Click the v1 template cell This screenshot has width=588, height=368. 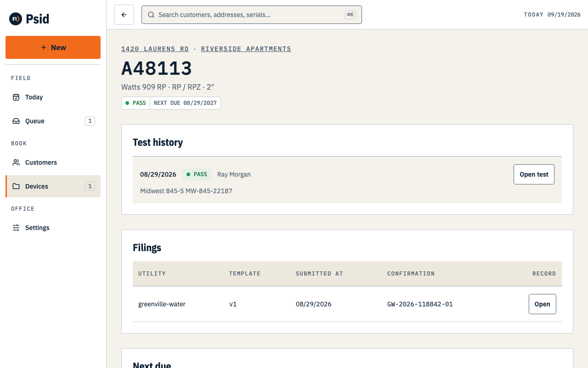[x=233, y=304]
